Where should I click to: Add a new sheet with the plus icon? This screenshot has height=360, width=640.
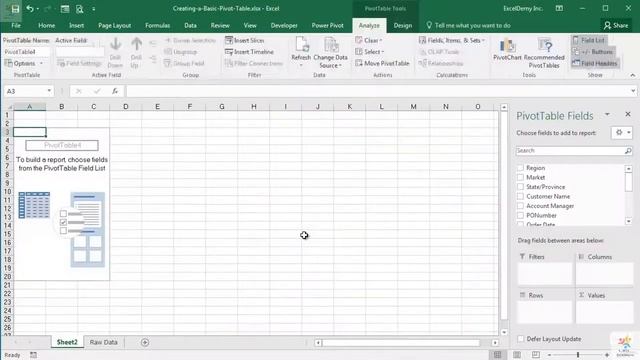(145, 342)
